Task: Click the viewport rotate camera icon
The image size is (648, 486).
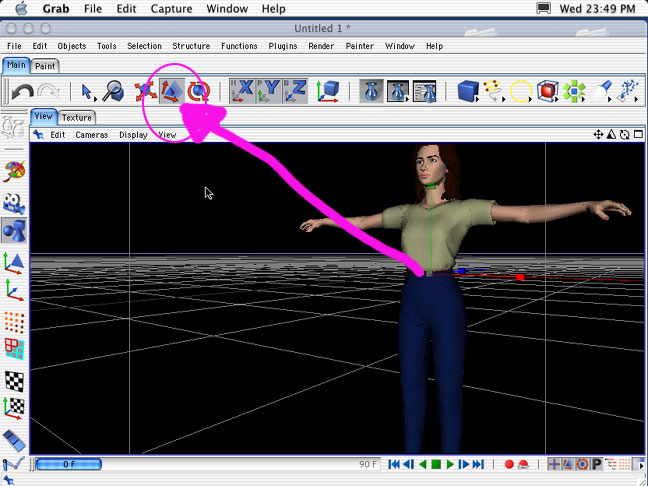Action: pos(624,134)
